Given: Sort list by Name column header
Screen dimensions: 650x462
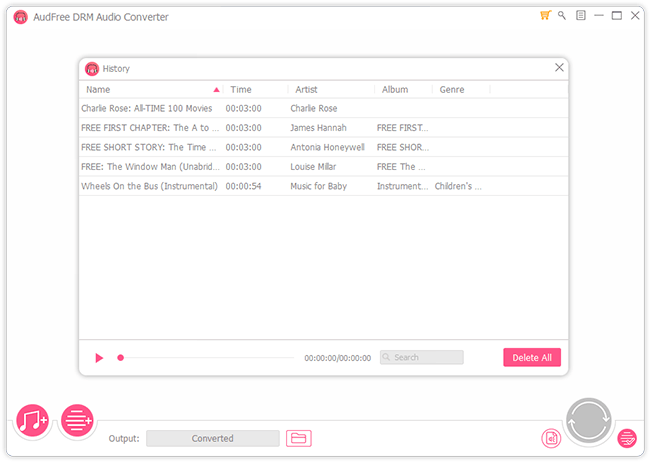Looking at the screenshot, I should pos(150,89).
